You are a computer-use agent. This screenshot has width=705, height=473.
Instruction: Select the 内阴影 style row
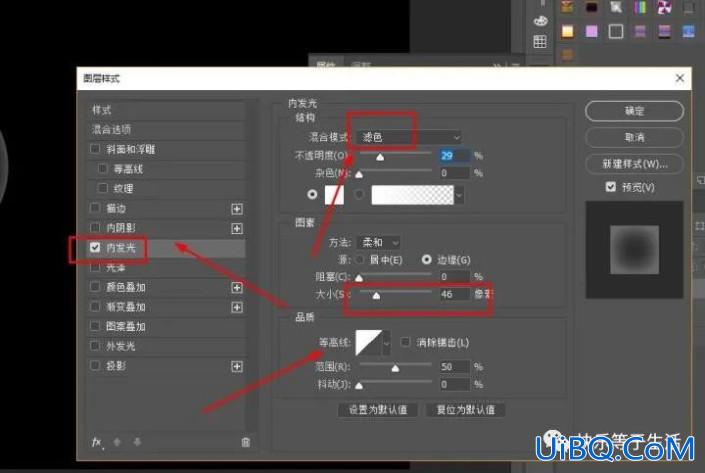click(166, 228)
